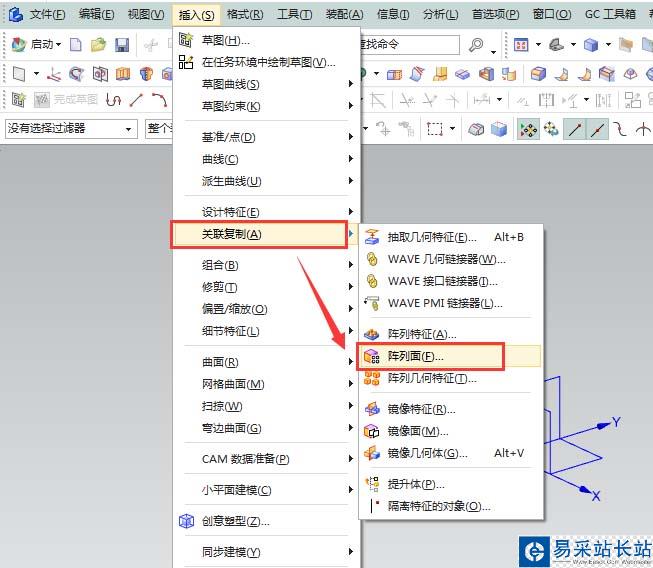
Task: Open the GC 工具箱 menu
Action: 610,15
